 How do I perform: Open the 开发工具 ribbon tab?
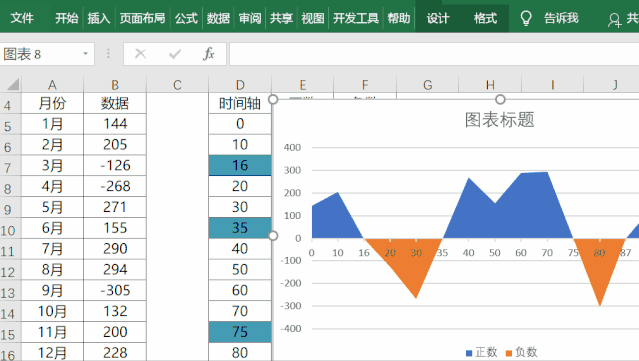tap(356, 18)
